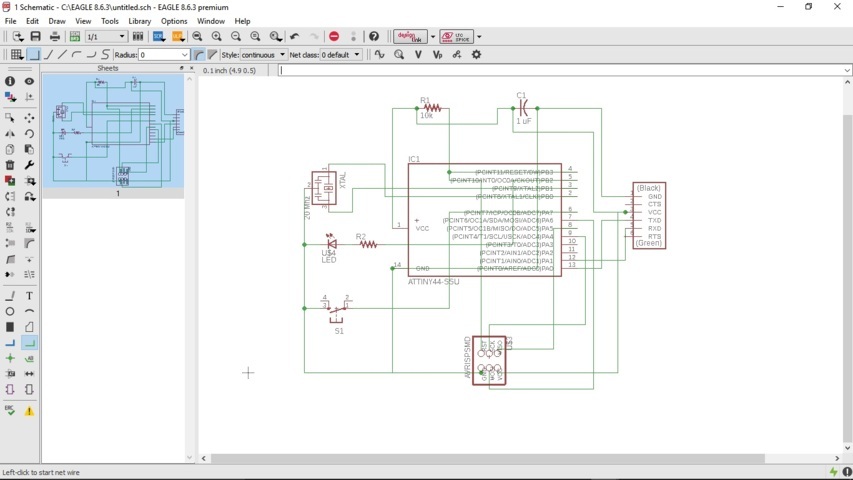Open the Edit menu
Viewport: 853px width, 480px height.
click(x=32, y=21)
